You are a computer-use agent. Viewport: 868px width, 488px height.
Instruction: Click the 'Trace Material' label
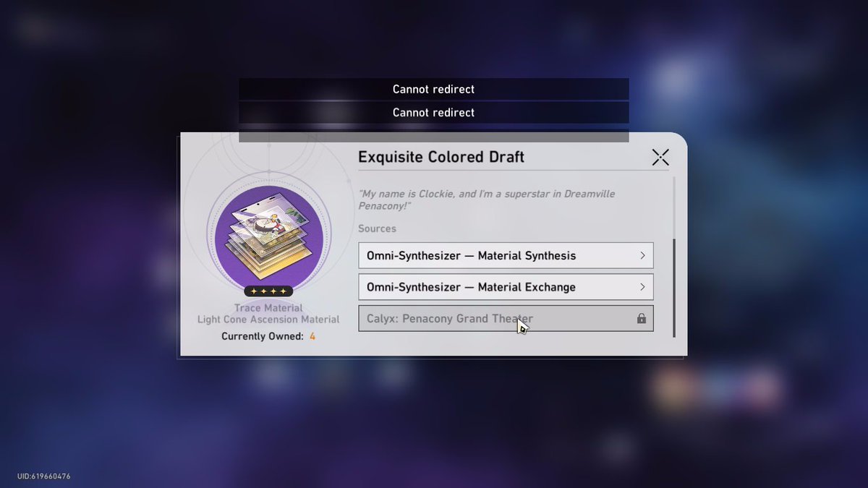click(x=268, y=308)
